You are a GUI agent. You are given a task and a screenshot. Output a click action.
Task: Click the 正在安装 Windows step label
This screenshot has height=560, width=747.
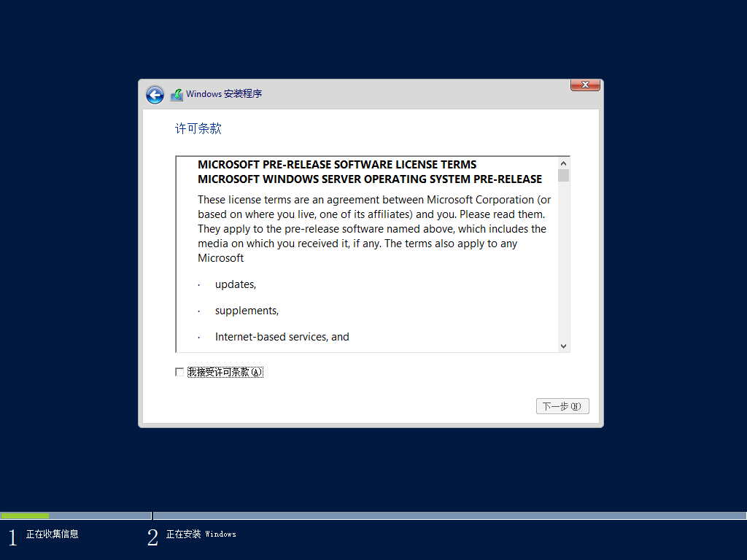click(201, 534)
